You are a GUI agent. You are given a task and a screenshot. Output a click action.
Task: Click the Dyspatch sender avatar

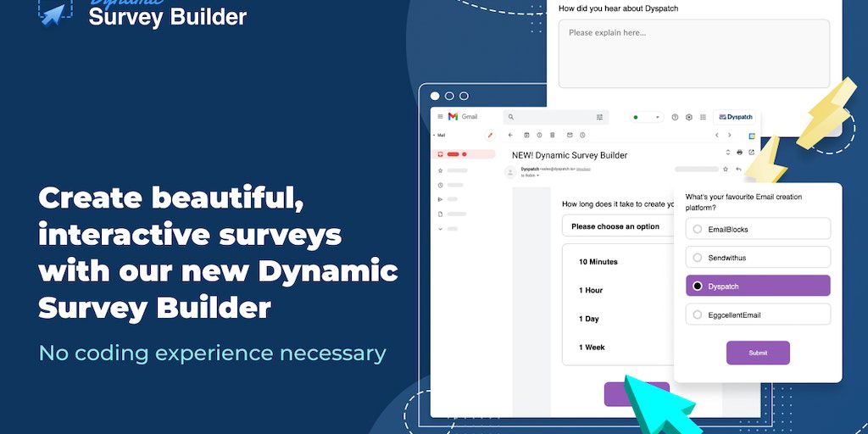pyautogui.click(x=509, y=172)
